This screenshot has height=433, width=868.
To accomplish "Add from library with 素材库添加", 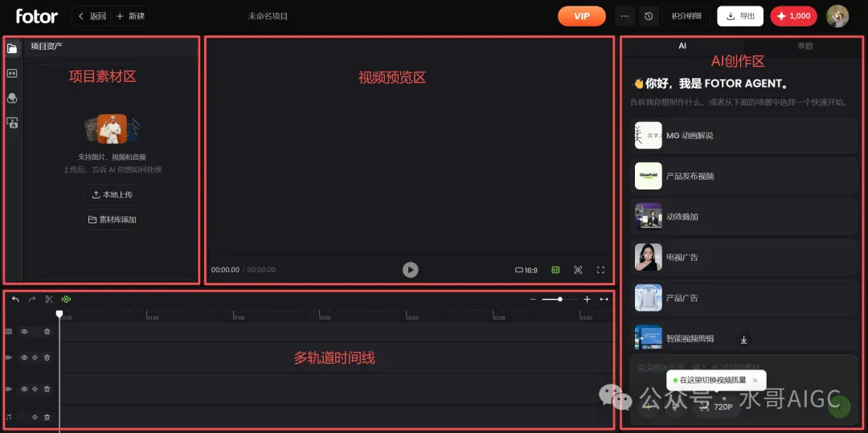I will click(112, 219).
